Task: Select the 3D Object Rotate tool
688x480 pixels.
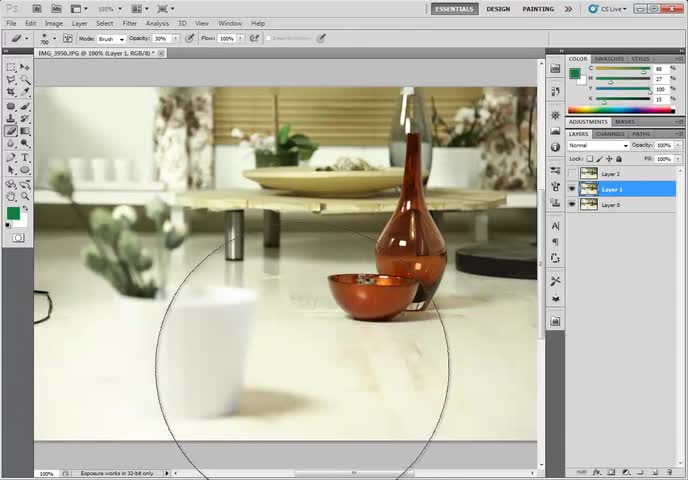Action: [x=11, y=184]
